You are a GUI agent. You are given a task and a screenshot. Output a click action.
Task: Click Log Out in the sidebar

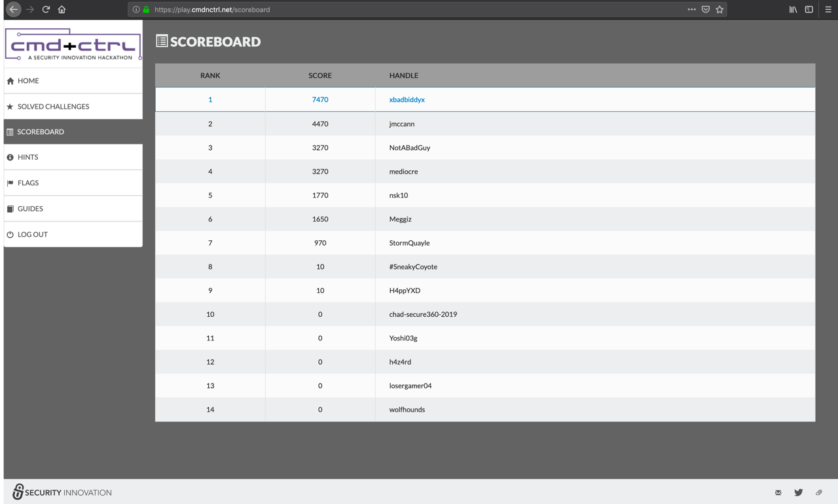point(33,234)
